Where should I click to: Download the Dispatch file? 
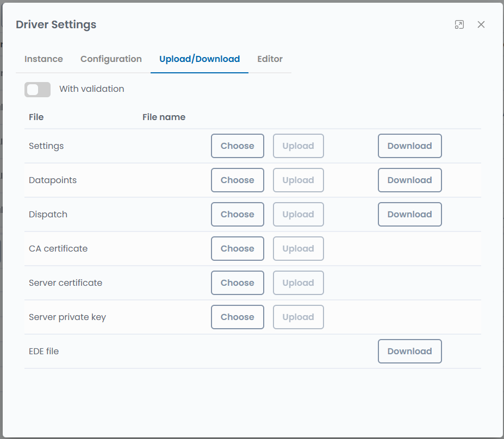[x=410, y=214]
